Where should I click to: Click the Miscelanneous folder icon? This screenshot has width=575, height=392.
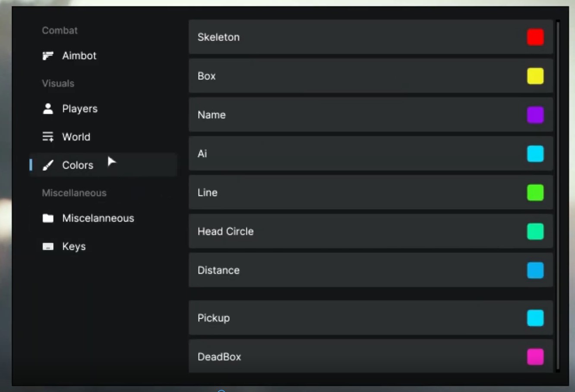click(48, 218)
